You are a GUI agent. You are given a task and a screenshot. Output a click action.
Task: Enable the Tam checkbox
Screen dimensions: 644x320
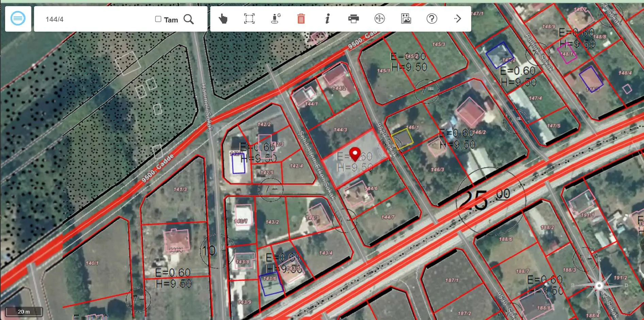(158, 19)
